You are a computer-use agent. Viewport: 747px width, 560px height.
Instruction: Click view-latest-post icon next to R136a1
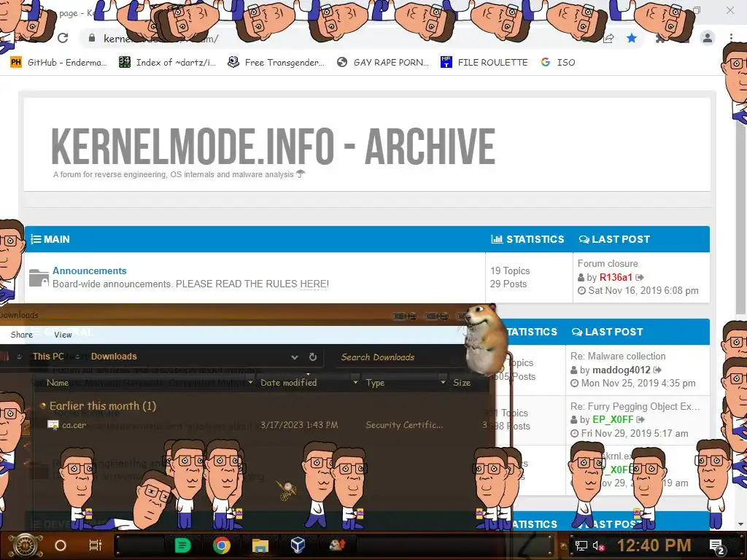coord(640,277)
